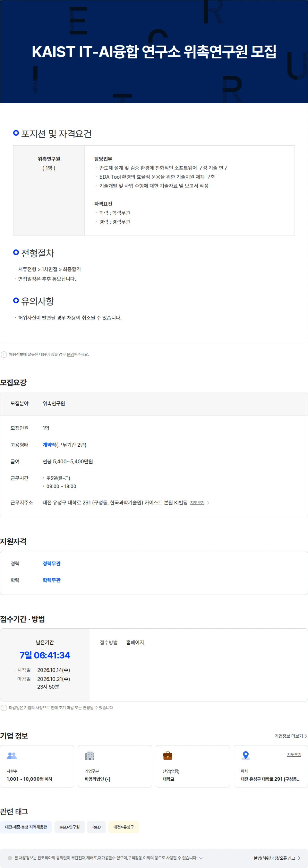Click deadline date 2026.10.21(수)
Viewport: 308px width, 868px height.
[54, 679]
